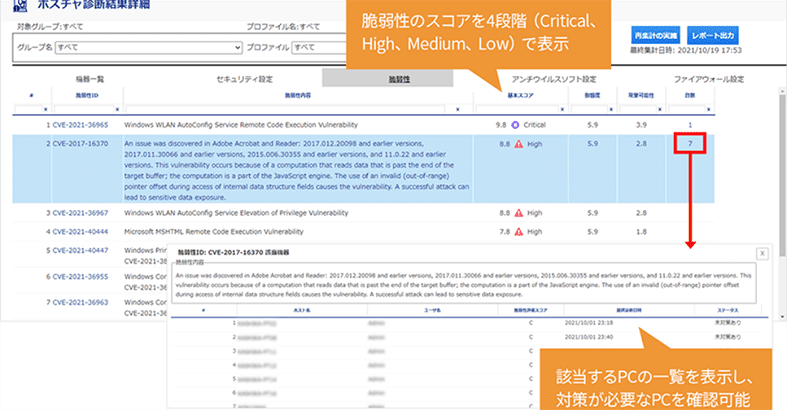
Task: Click the 9.8 score value
Action: point(500,125)
